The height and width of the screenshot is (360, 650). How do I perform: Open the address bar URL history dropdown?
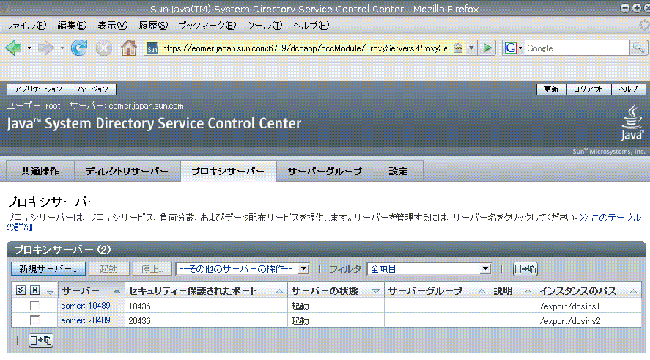point(471,48)
